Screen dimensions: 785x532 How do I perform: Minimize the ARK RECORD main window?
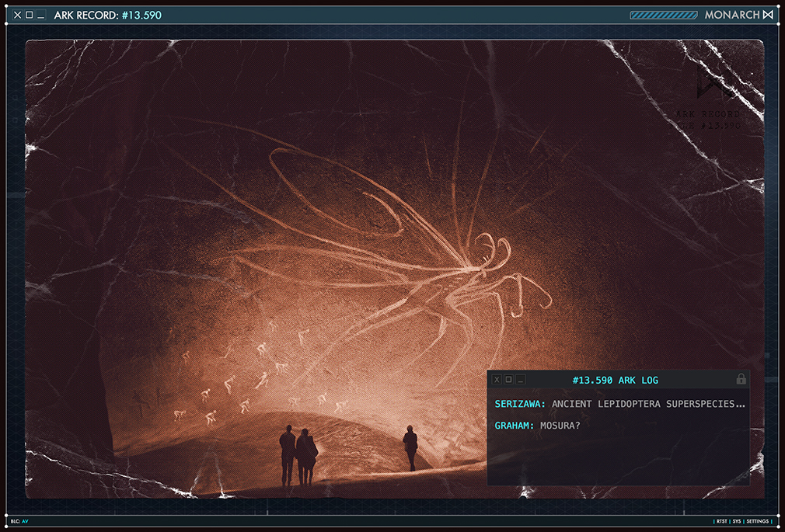pos(41,15)
